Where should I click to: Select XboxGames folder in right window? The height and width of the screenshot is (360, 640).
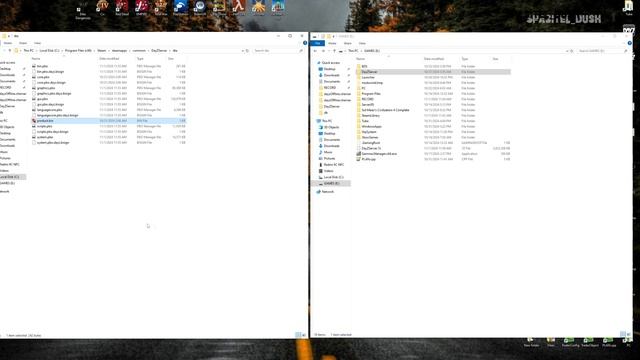433,138
